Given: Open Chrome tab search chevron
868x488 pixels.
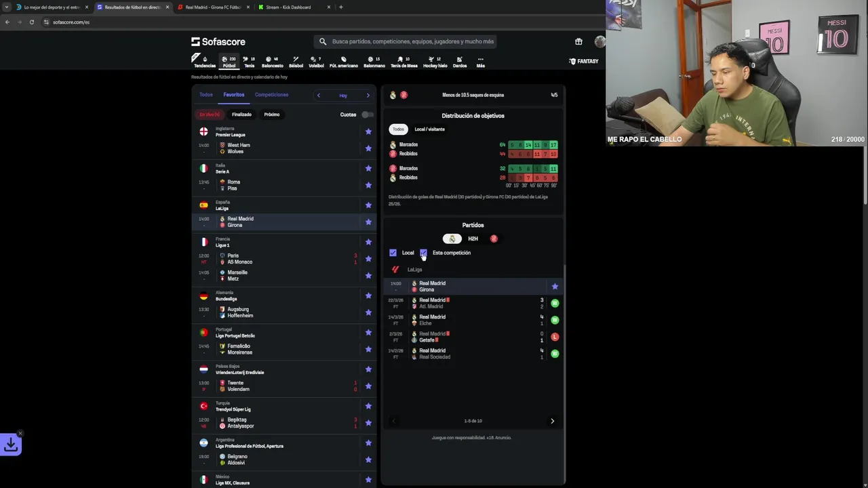Looking at the screenshot, I should [x=7, y=7].
